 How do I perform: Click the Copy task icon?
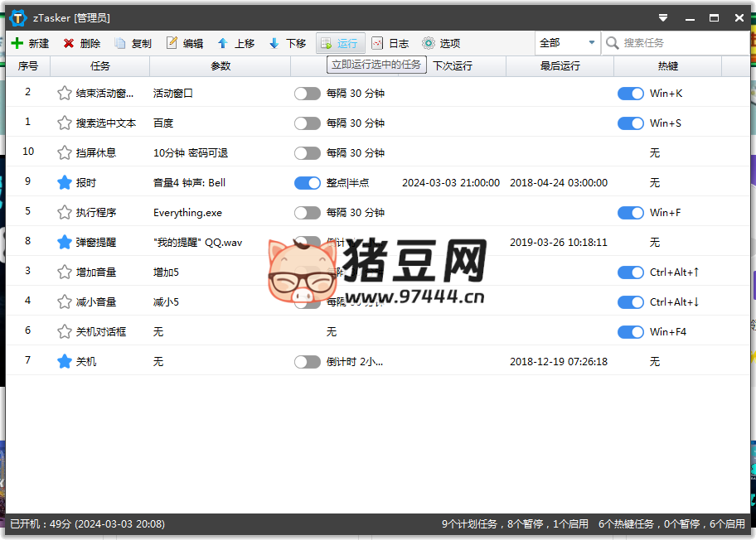pos(120,43)
